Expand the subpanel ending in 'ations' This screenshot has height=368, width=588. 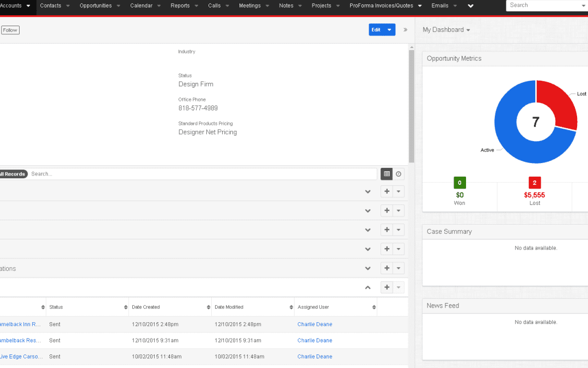[x=368, y=268]
